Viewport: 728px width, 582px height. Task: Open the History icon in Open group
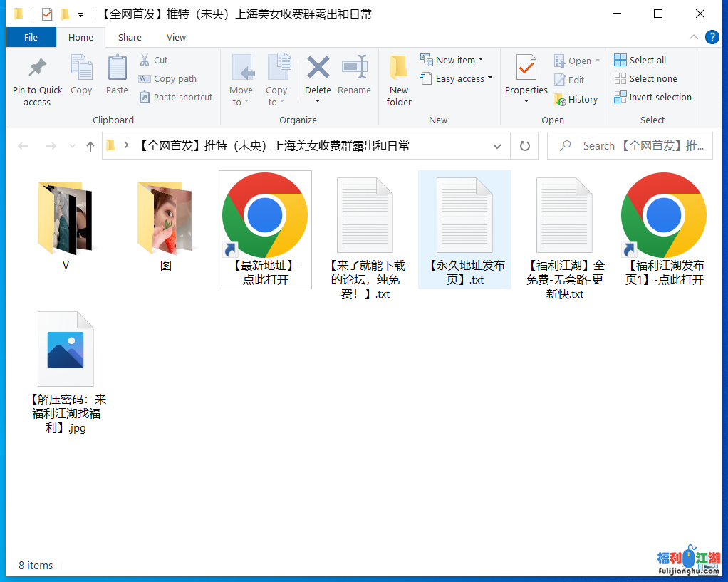coord(560,100)
